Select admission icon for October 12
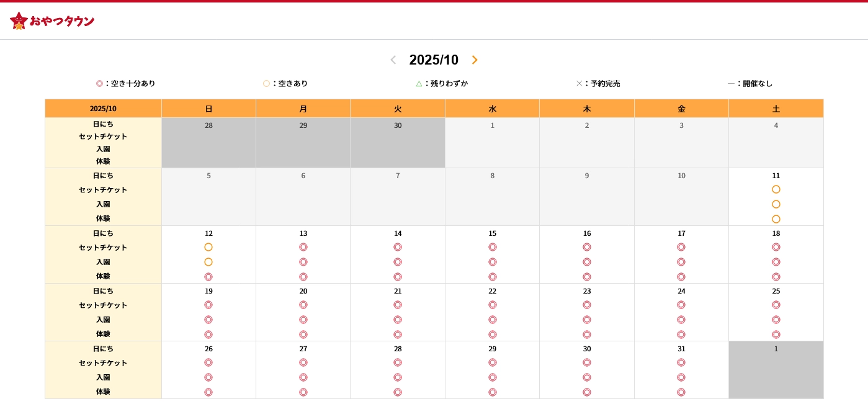Screen dimensions: 868x409 point(208,262)
